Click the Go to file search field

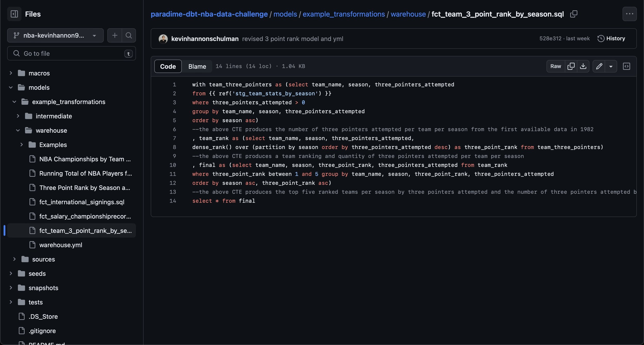pyautogui.click(x=71, y=53)
